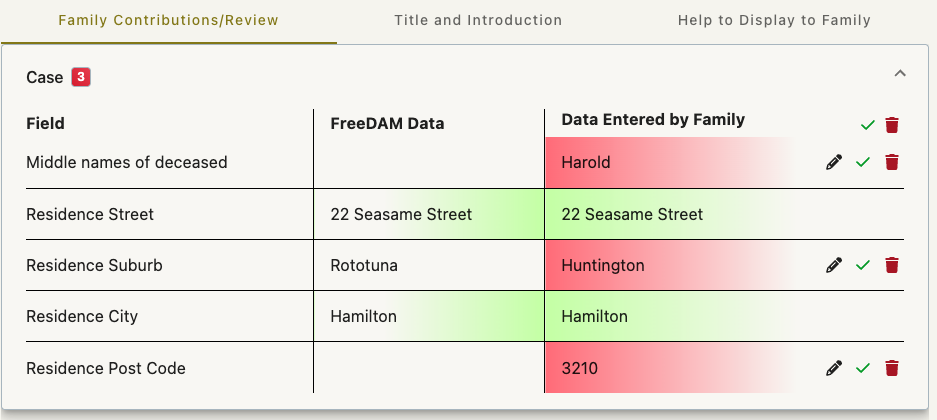Delete the Huntington suburb entry
The height and width of the screenshot is (420, 937).
click(892, 265)
